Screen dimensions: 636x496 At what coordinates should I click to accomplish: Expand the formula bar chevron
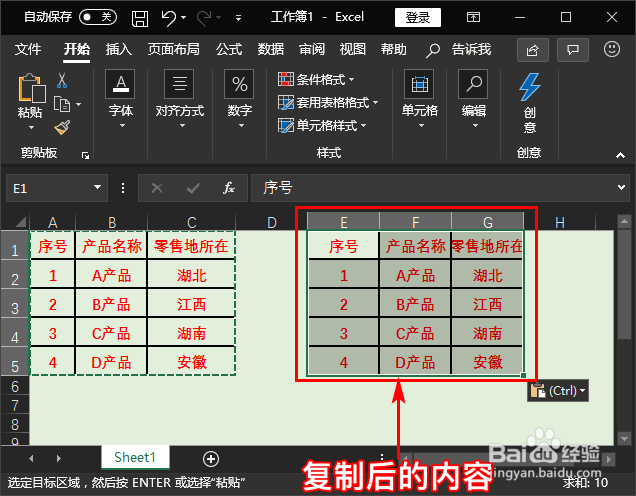[621, 187]
